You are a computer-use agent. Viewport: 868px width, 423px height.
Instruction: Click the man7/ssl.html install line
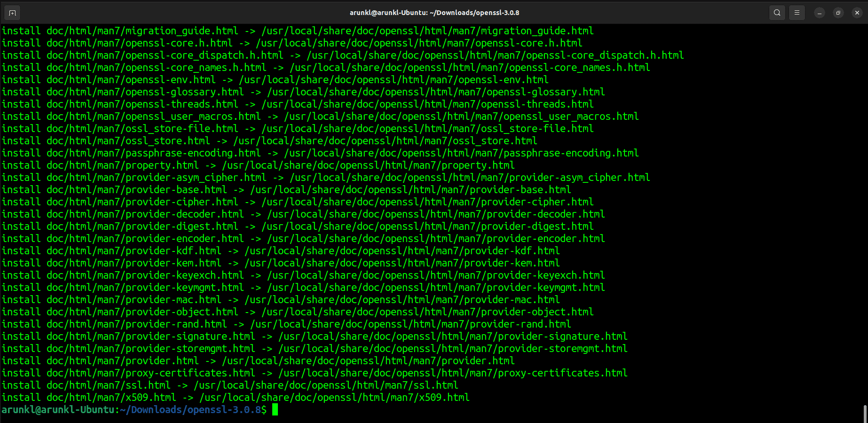230,385
